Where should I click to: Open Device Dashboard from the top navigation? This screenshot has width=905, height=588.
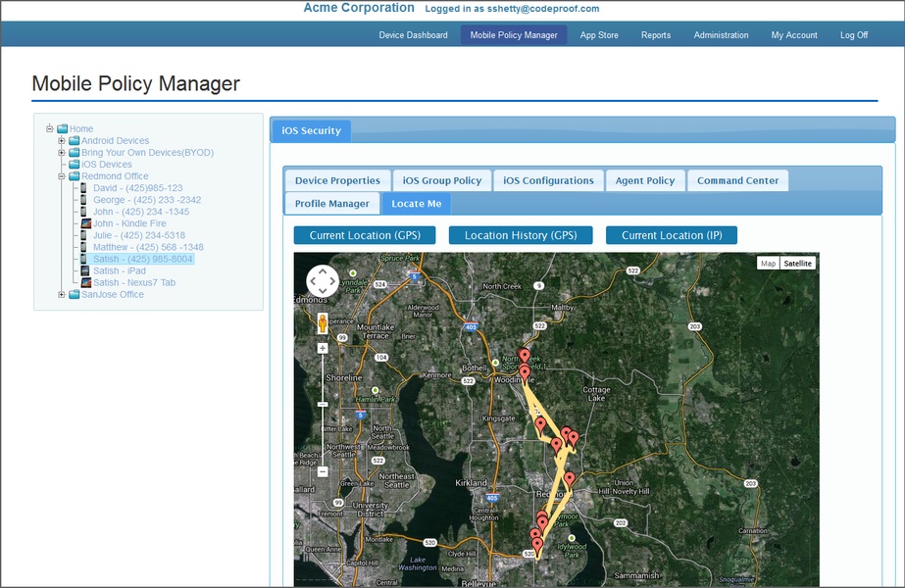[x=413, y=35]
